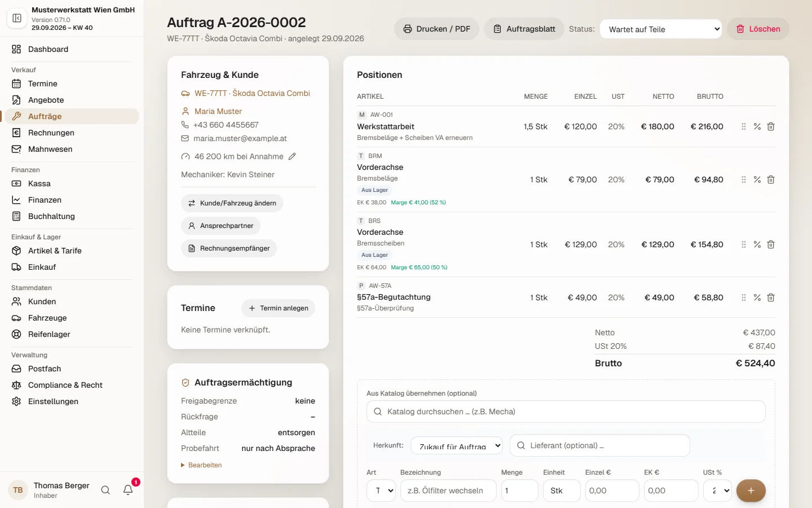Add the new position with the plus button
The width and height of the screenshot is (812, 508).
(x=751, y=491)
